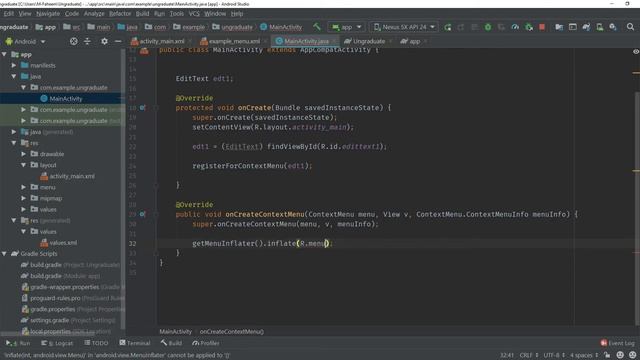Click the override gutter icon beside onCreate
The width and height of the screenshot is (640, 360).
[x=142, y=108]
